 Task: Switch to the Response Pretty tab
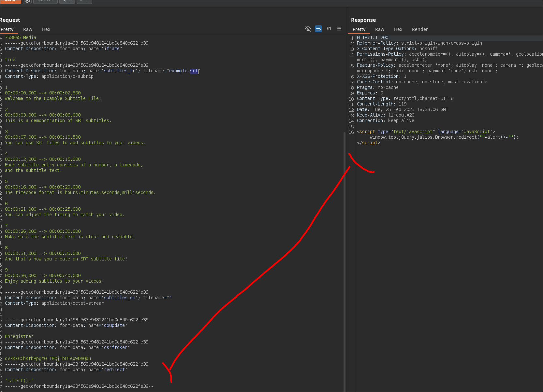359,29
